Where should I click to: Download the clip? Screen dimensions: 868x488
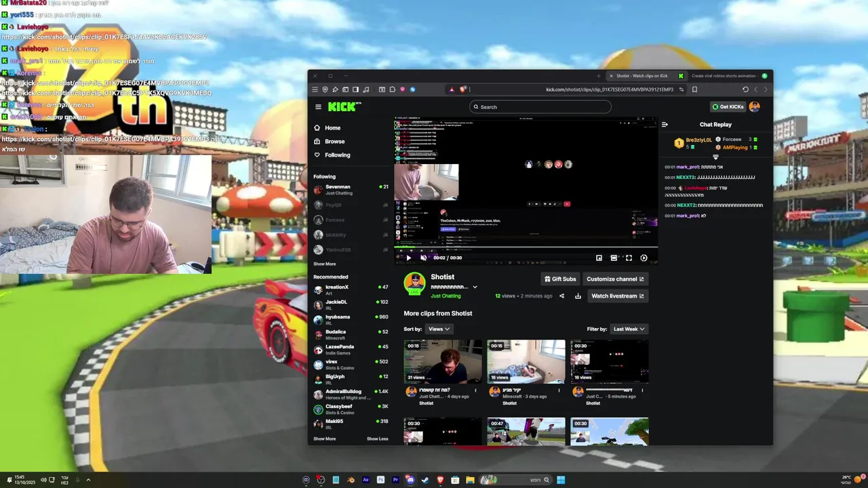point(578,296)
